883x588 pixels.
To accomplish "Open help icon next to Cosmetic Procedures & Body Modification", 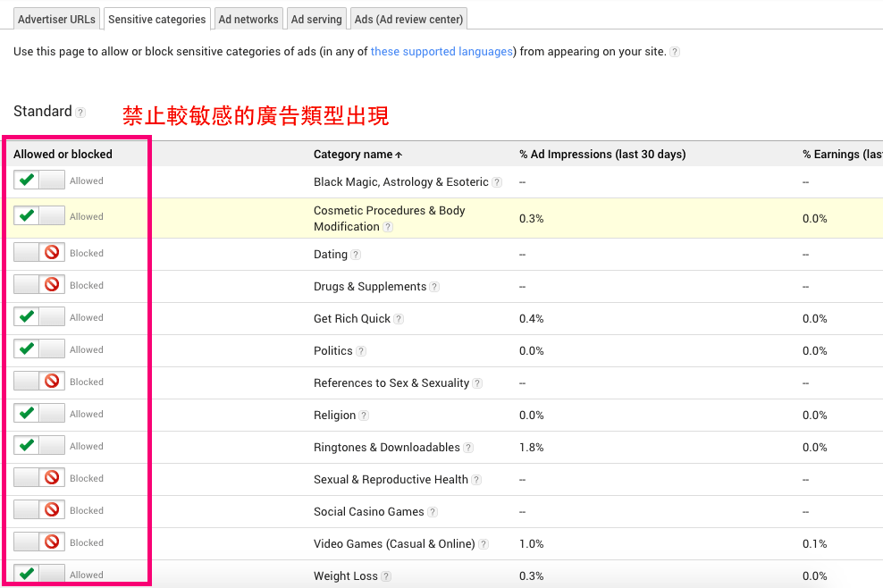I will click(388, 227).
